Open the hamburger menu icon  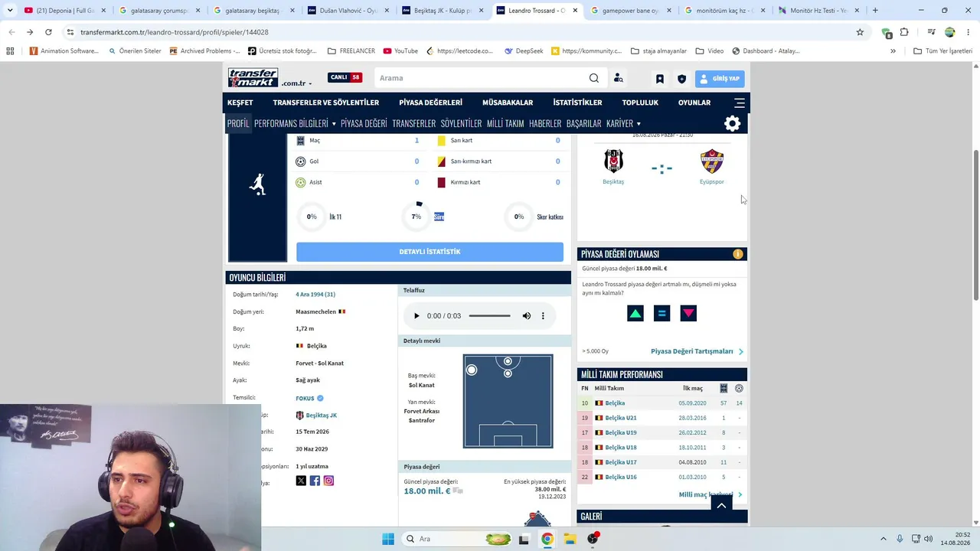740,103
